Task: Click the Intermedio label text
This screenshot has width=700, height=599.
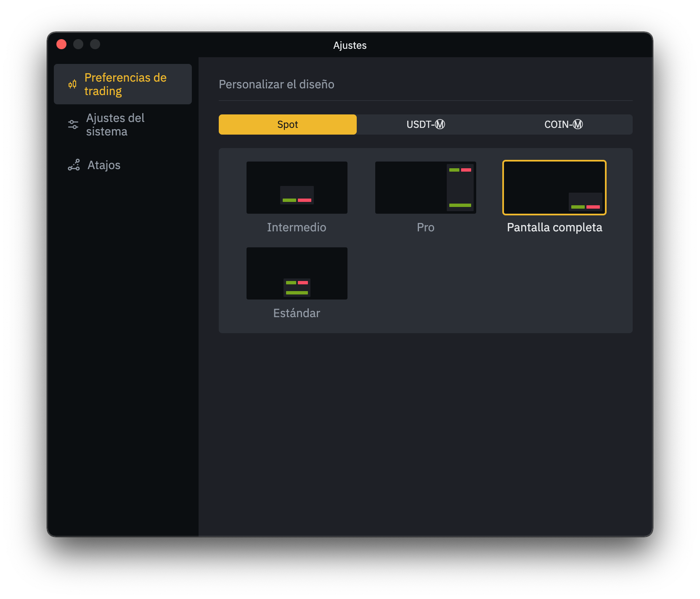Action: (297, 227)
